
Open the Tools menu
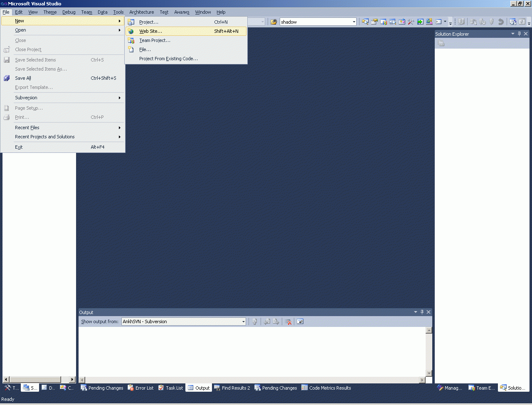(118, 12)
